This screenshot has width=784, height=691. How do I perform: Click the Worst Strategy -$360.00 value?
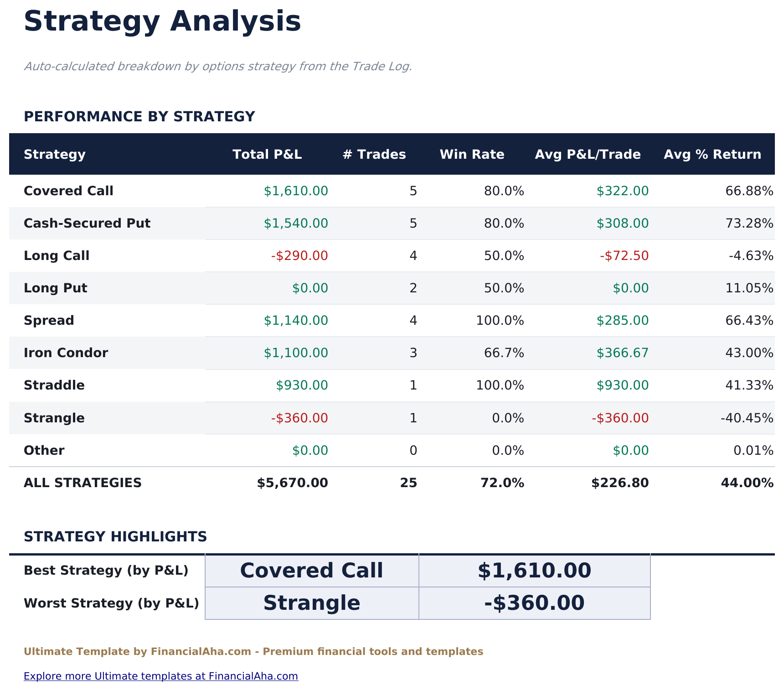(533, 603)
